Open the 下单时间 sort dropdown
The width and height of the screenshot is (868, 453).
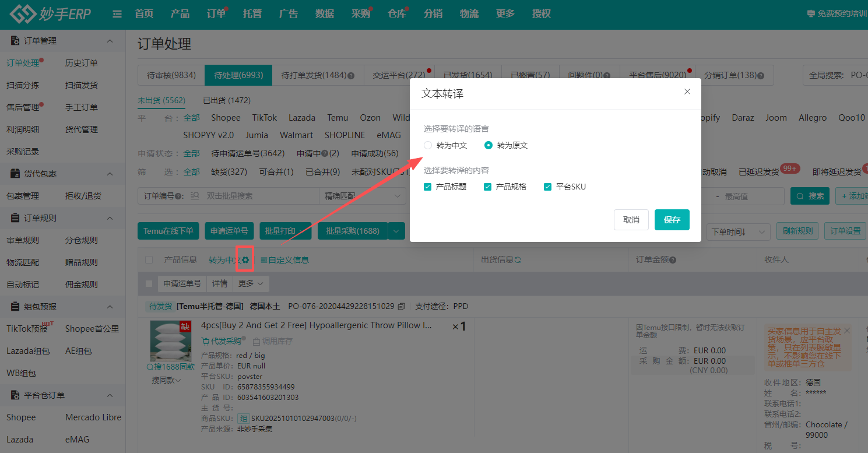point(737,231)
